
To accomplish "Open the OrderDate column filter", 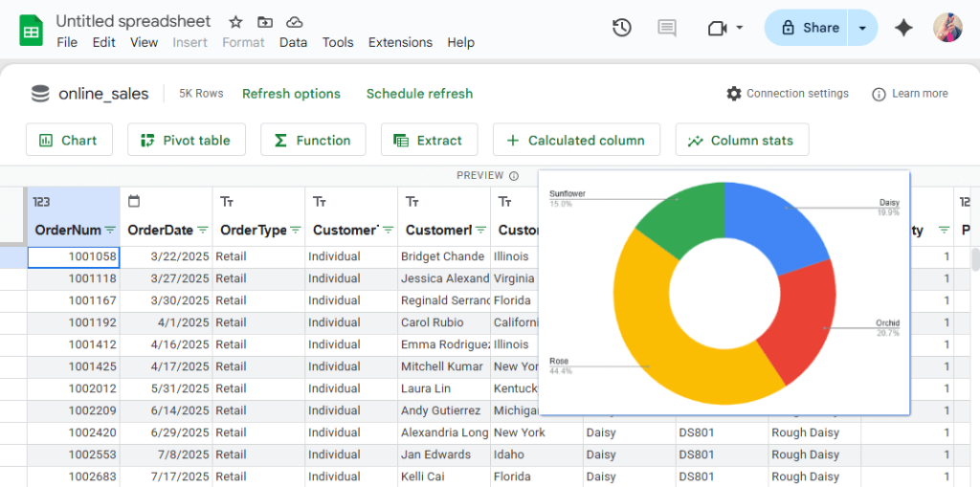I will 203,231.
